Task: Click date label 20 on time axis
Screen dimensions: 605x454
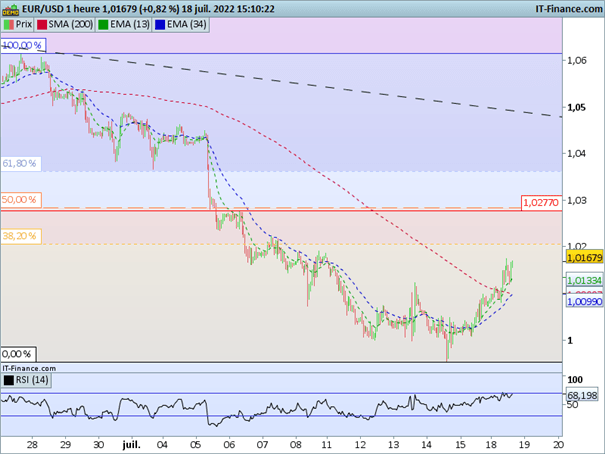Action: (x=558, y=445)
